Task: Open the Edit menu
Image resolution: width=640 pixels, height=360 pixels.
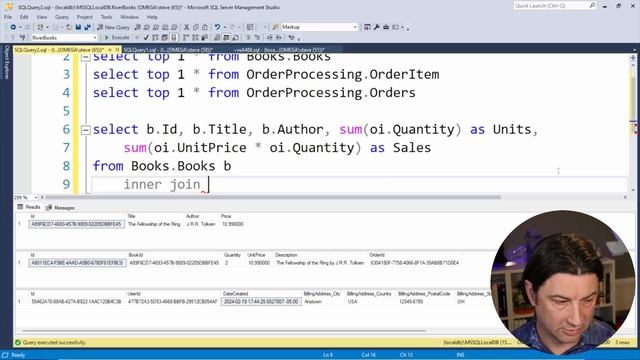Action: (x=24, y=17)
